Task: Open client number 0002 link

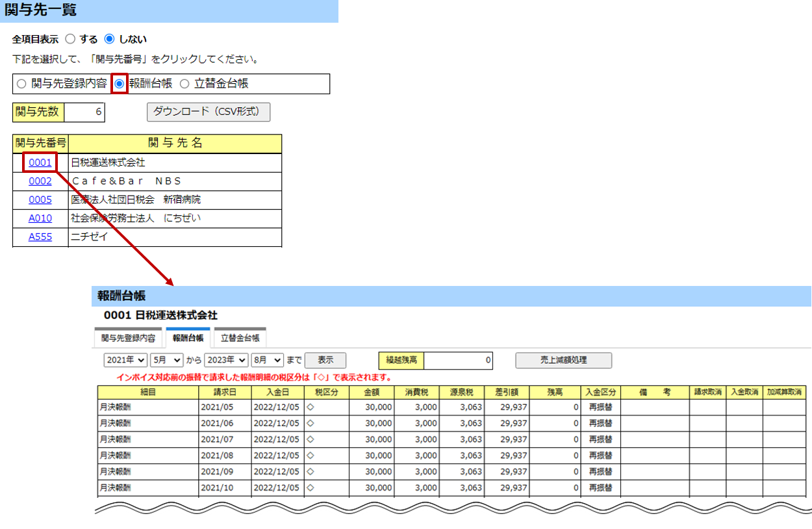Action: tap(40, 181)
